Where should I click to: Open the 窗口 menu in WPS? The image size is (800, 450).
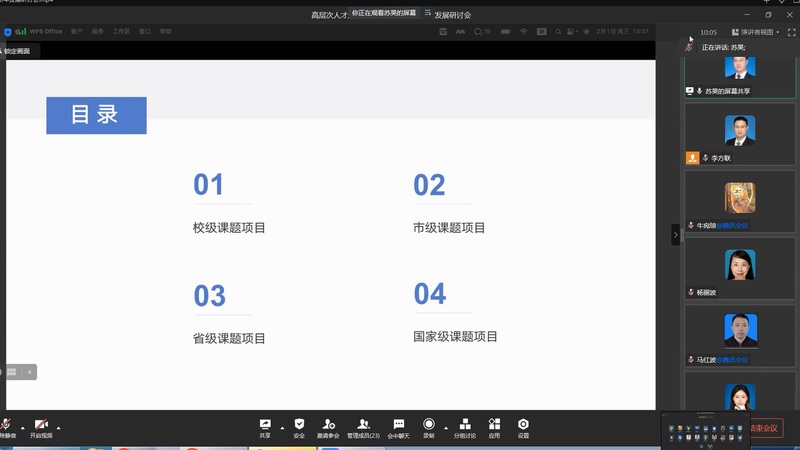145,32
